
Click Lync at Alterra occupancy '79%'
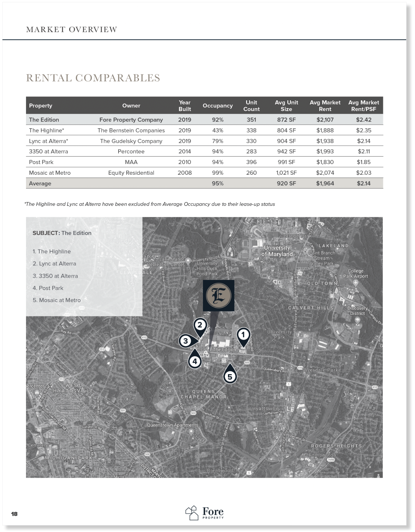(218, 141)
